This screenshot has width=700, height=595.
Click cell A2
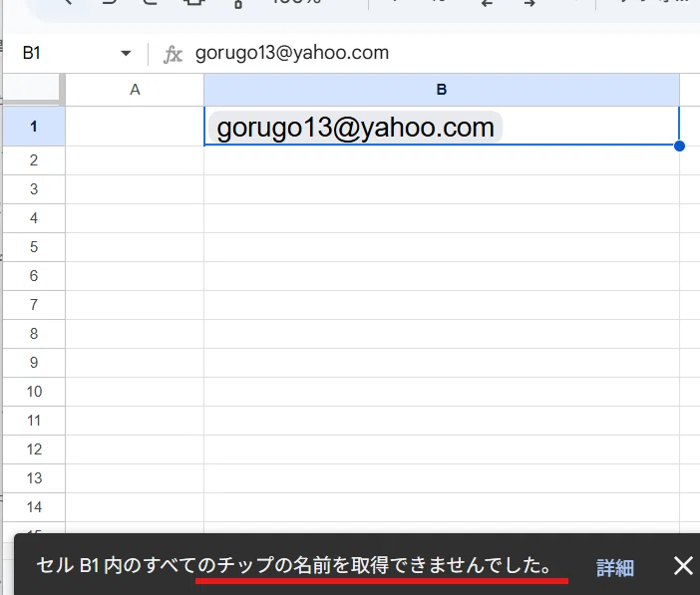135,160
